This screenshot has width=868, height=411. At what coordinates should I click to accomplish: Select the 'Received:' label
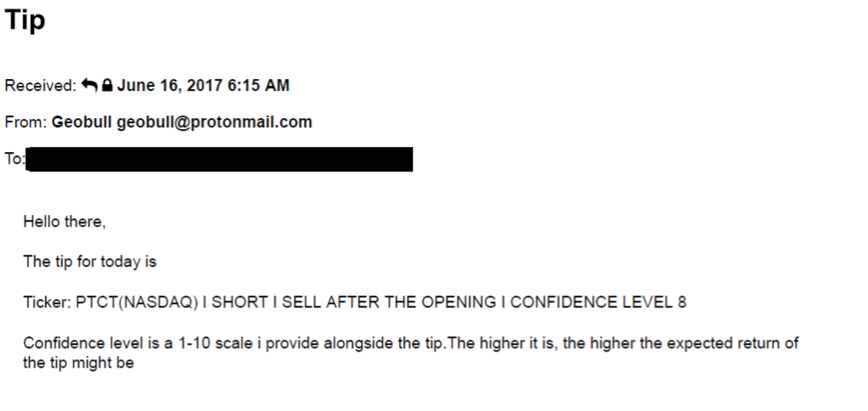point(41,86)
